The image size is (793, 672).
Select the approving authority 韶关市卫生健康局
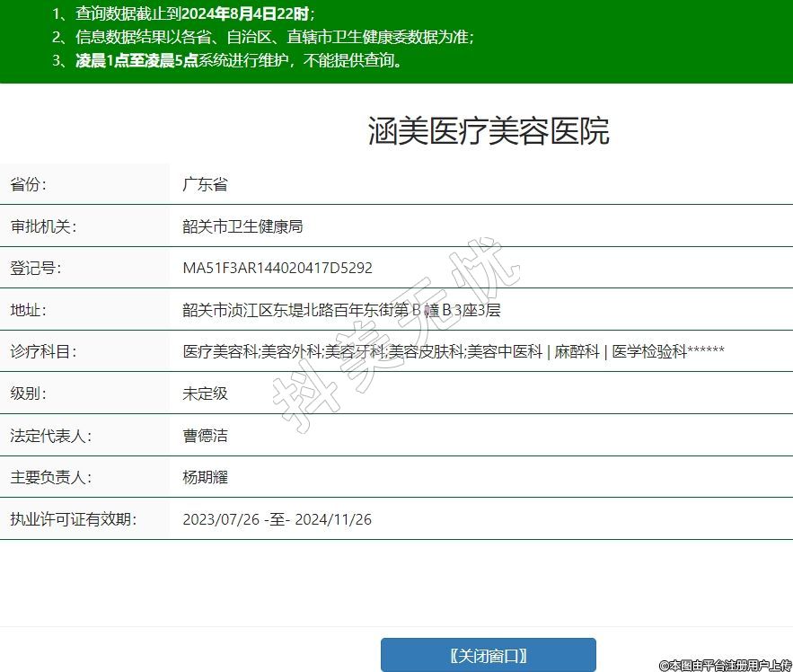[x=242, y=226]
